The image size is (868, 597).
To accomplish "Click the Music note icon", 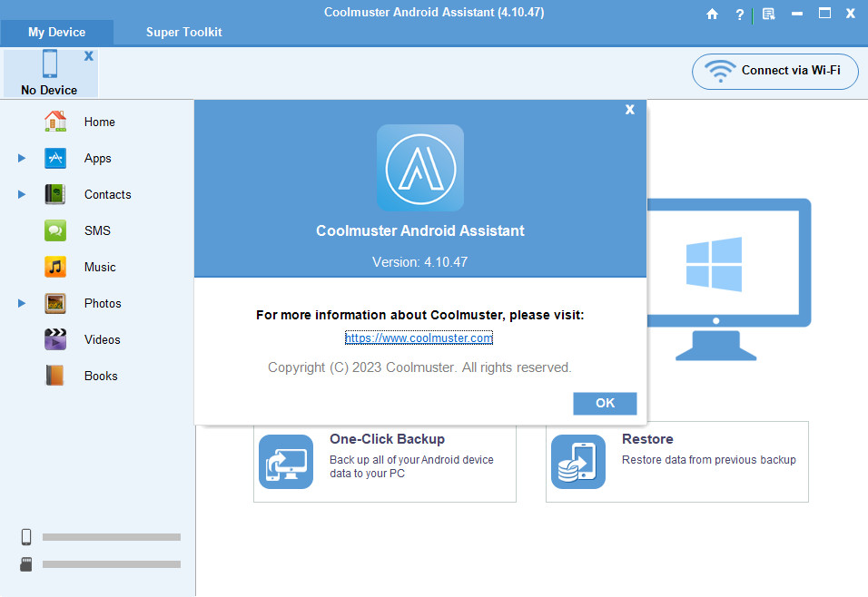I will click(55, 267).
